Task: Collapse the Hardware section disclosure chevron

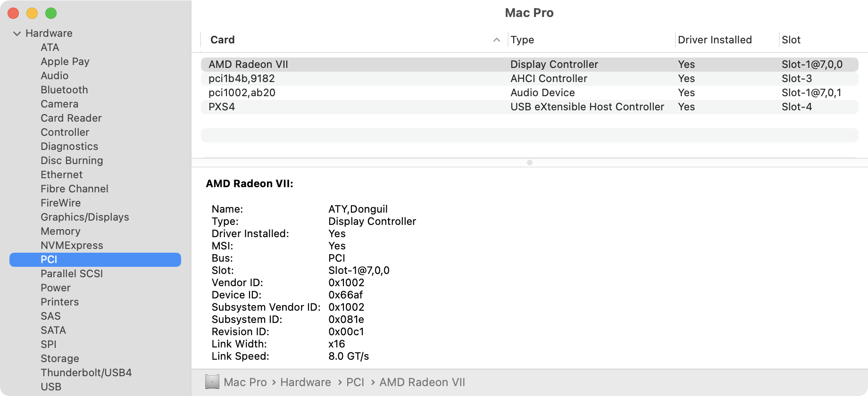Action: click(x=17, y=33)
